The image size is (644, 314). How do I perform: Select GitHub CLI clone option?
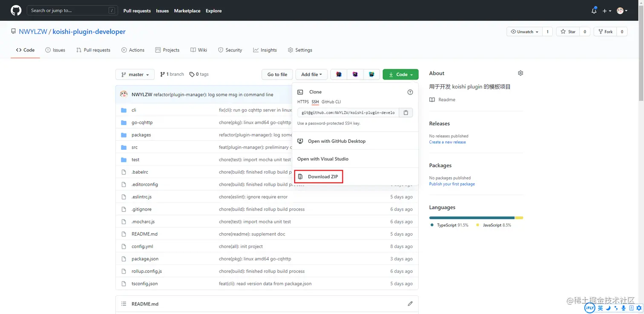[x=331, y=102]
